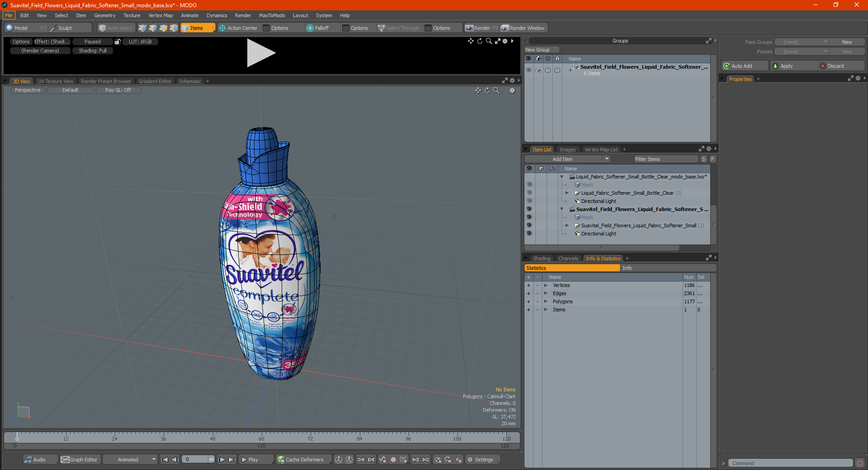
Task: Toggle visibility of Suavitel_Field_Flowers_Liquid_Fabric_Softener_Small group
Action: pyautogui.click(x=529, y=226)
